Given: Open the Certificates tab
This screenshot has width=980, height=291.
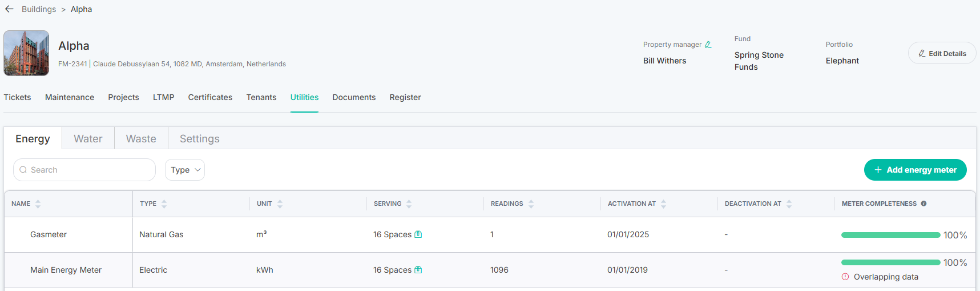Looking at the screenshot, I should [210, 97].
